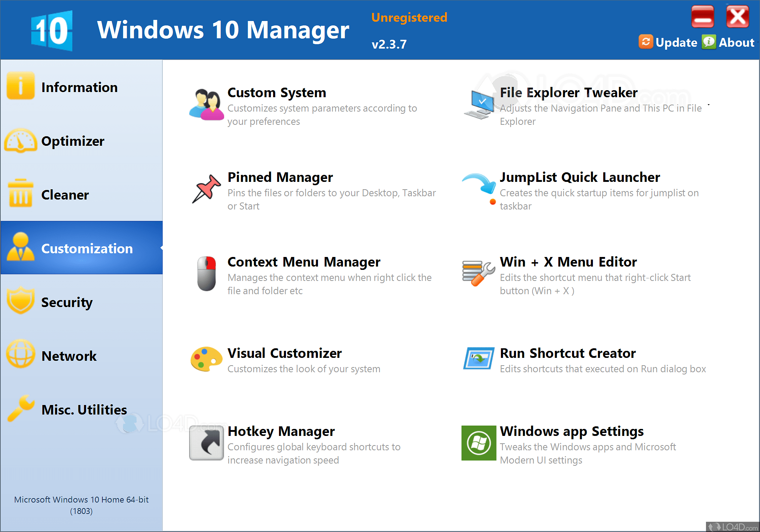Switch to the Information section
This screenshot has width=760, height=532.
pyautogui.click(x=79, y=87)
